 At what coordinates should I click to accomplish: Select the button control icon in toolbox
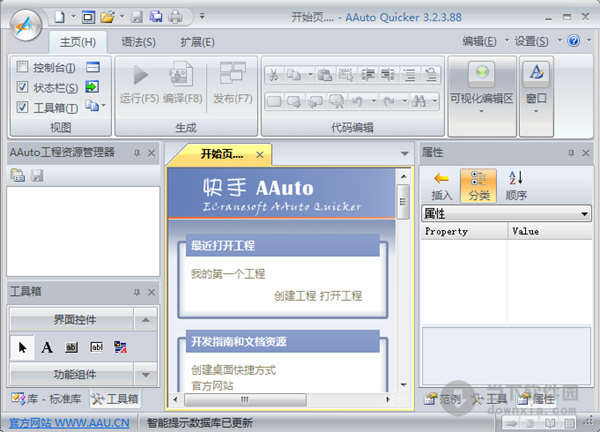click(x=72, y=347)
